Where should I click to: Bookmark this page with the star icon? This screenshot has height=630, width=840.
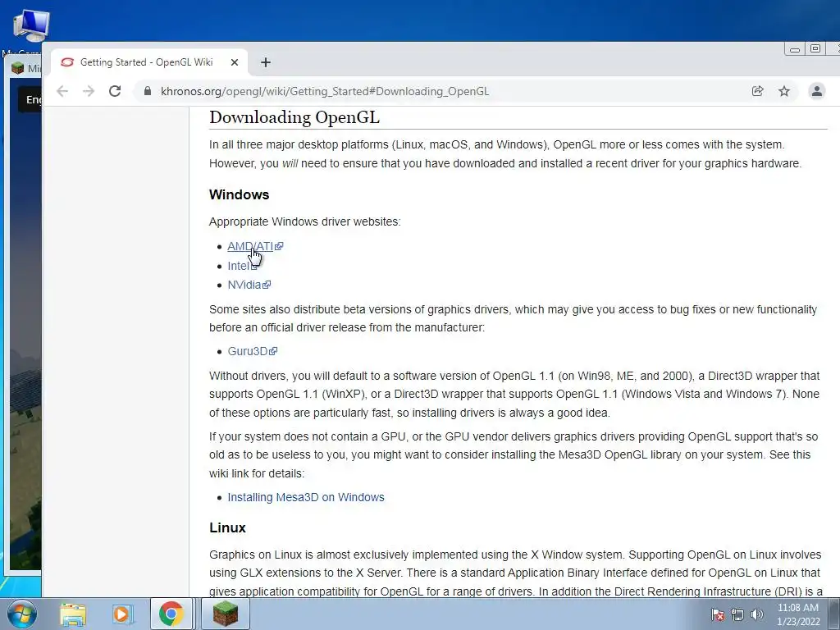(784, 91)
